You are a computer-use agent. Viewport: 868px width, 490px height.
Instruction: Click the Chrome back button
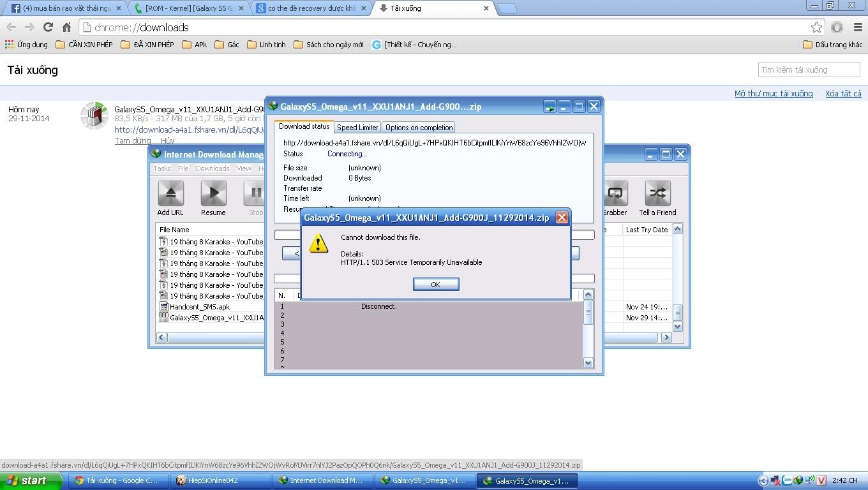pos(11,27)
